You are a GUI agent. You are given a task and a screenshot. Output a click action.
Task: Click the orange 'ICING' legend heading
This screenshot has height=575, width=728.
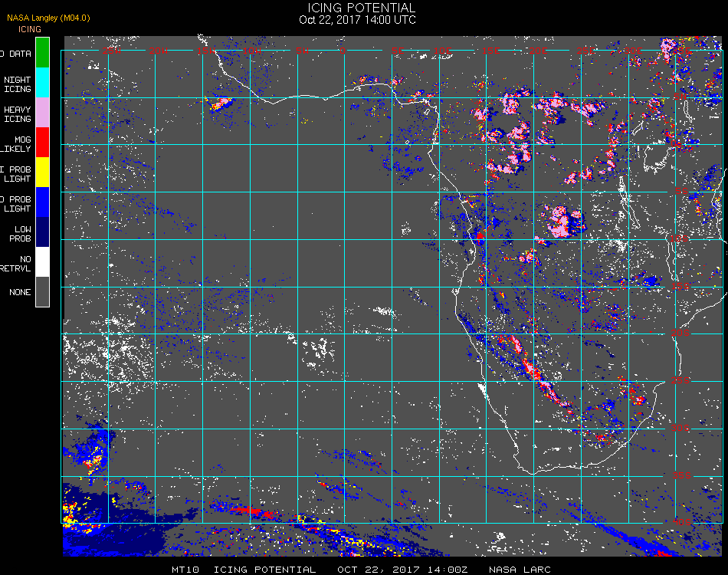(30, 29)
